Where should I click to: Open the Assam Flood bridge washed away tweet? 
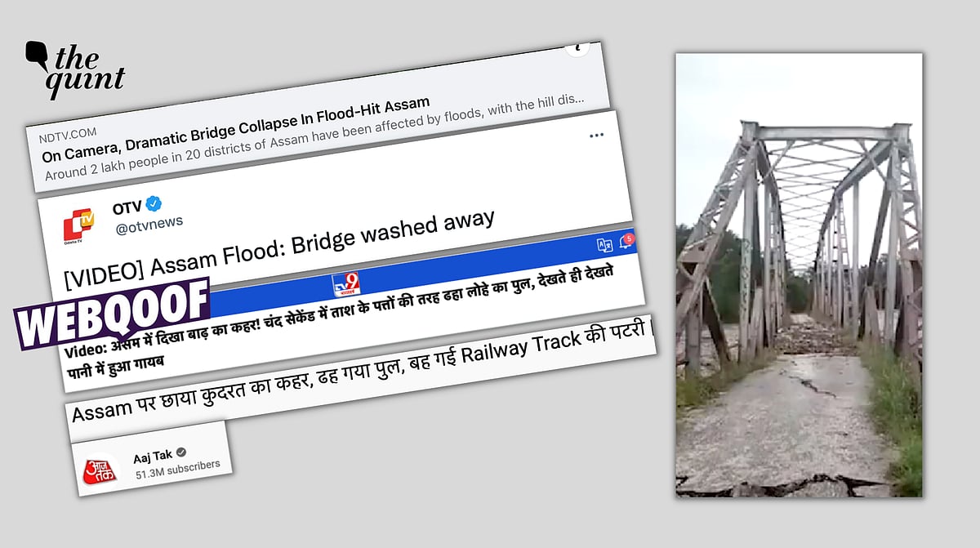279,247
